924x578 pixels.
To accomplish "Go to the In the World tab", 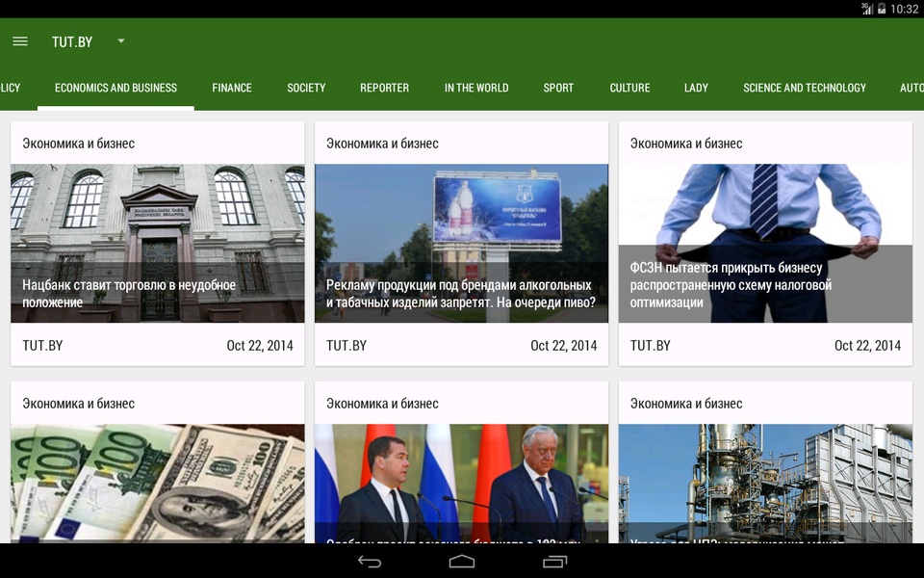I will click(476, 88).
